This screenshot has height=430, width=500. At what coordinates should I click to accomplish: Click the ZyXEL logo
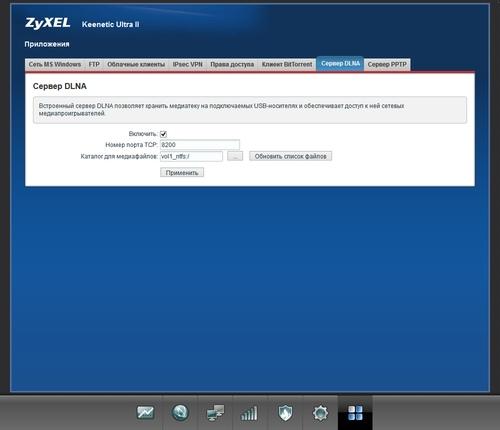48,23
